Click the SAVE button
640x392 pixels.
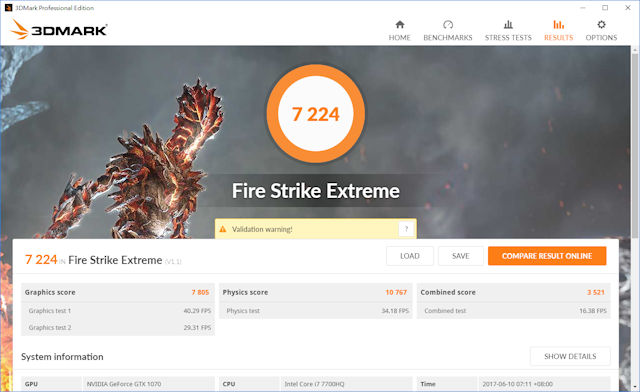click(461, 256)
